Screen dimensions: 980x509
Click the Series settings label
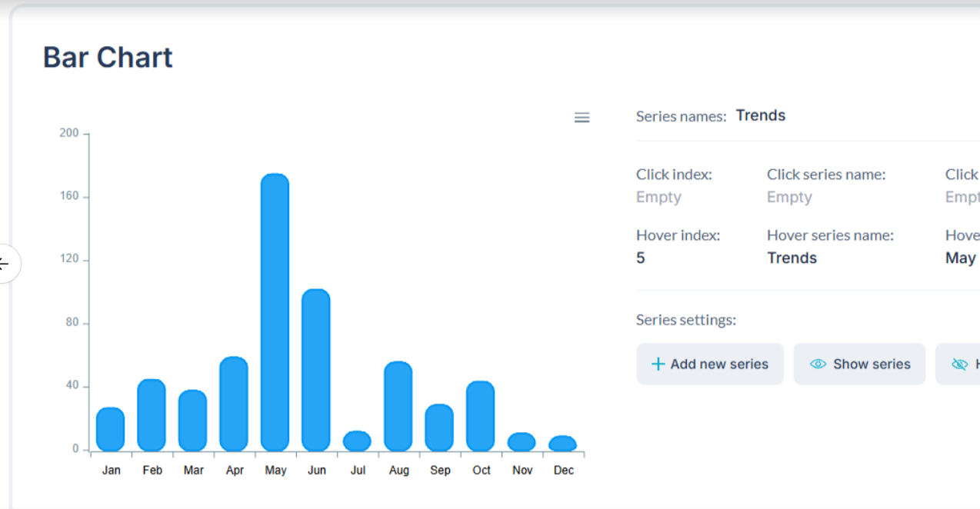tap(686, 320)
